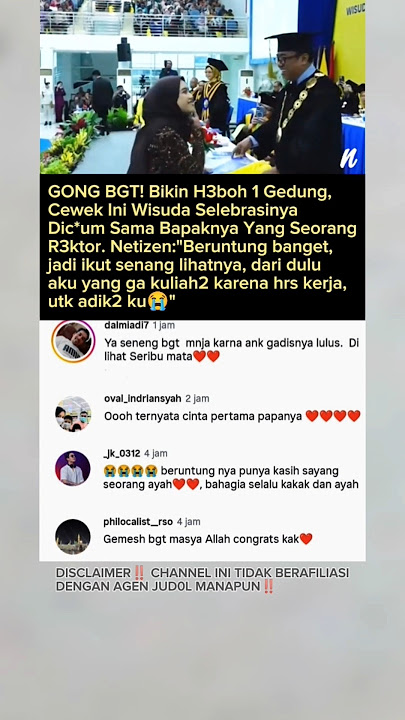
Task: Tap crying emojis in _jk_0312's comment
Action: (x=130, y=471)
